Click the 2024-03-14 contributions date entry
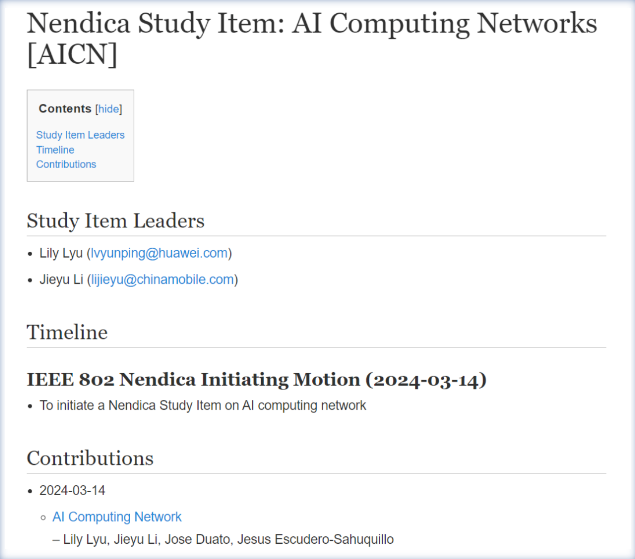 72,491
